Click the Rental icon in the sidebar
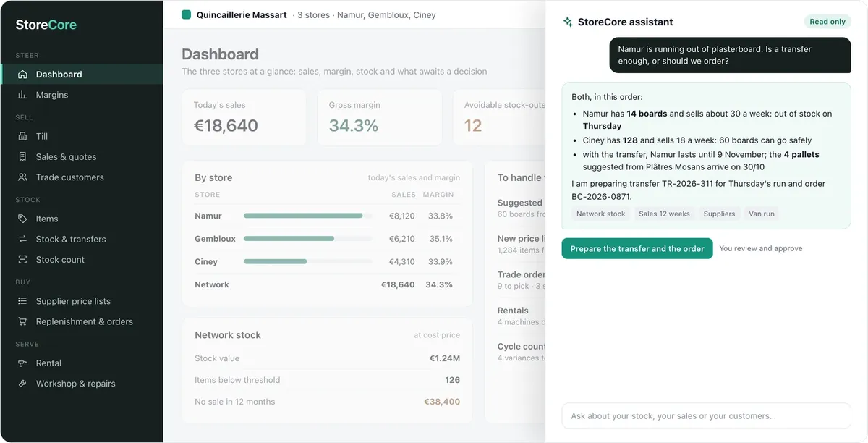The width and height of the screenshot is (868, 443). pos(22,363)
